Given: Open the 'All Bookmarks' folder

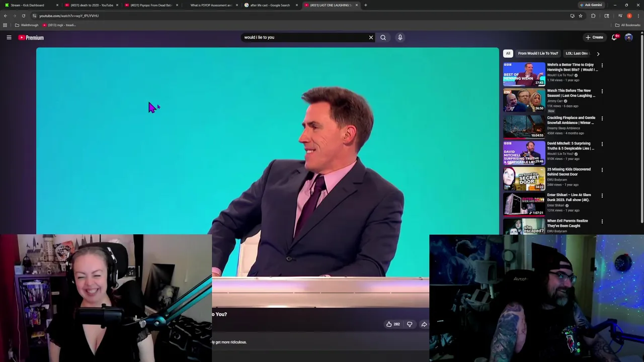Looking at the screenshot, I should 627,25.
